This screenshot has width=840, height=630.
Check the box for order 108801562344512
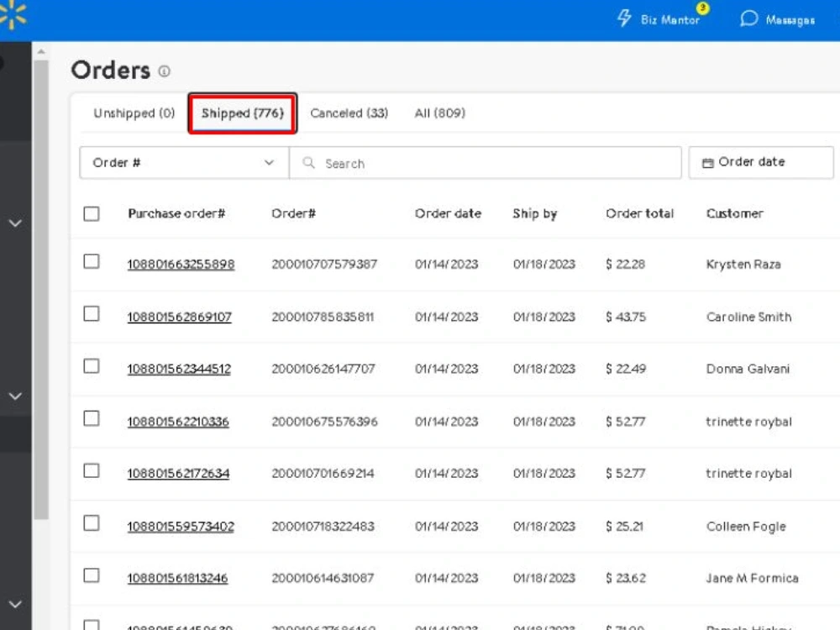coord(92,366)
